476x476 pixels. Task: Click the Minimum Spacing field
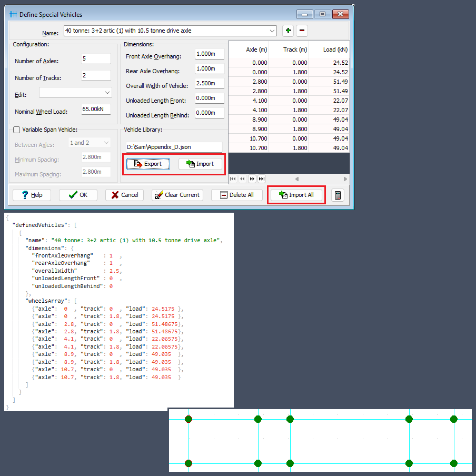pos(96,157)
